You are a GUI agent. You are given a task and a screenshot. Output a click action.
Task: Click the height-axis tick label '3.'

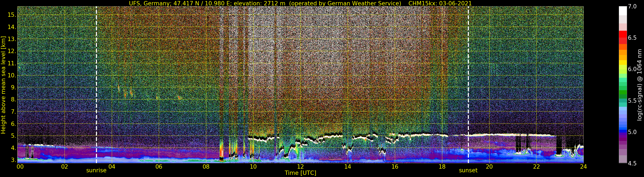coord(13,160)
